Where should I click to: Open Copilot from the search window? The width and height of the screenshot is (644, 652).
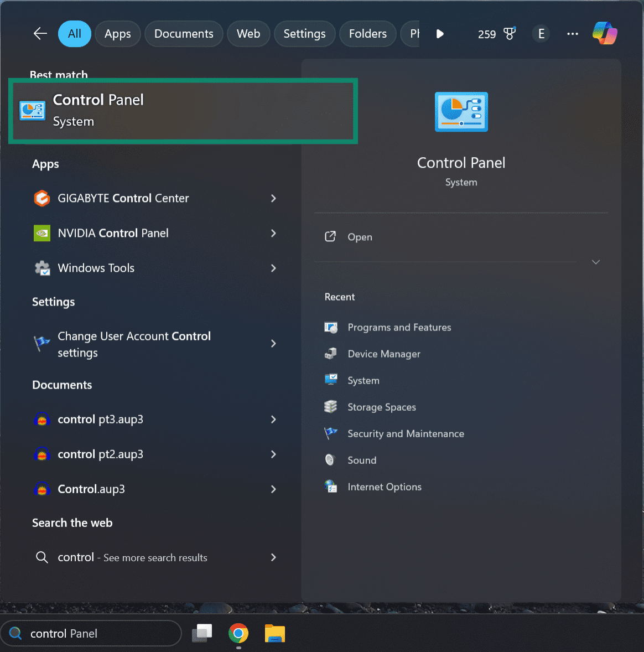[x=604, y=33]
